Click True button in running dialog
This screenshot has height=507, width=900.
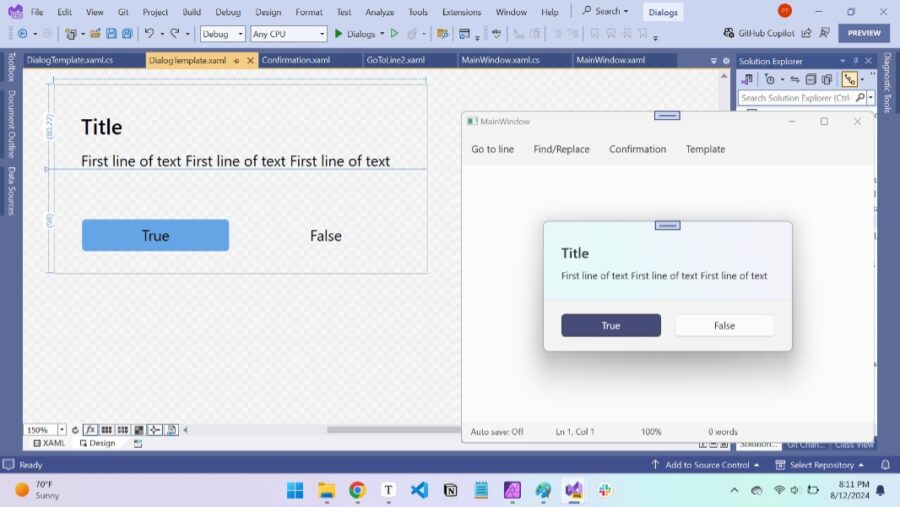(611, 325)
